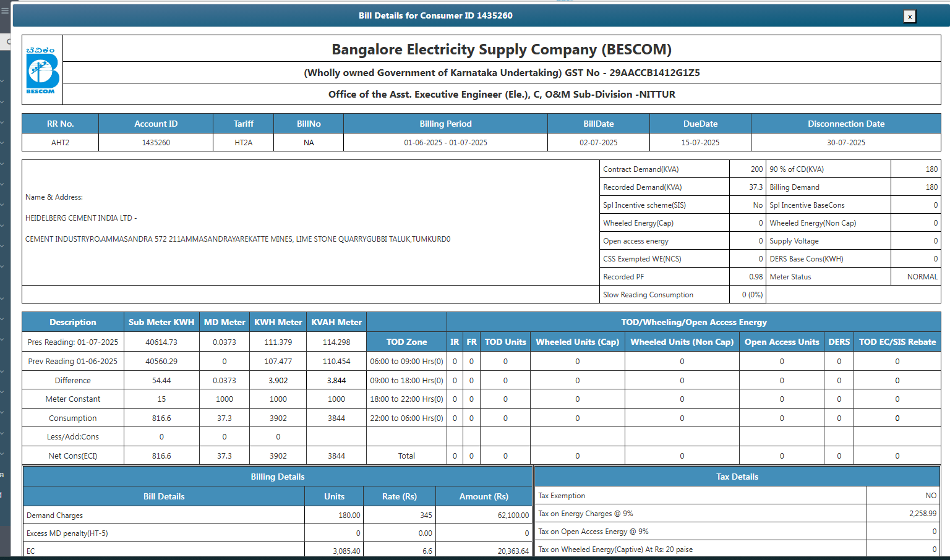This screenshot has width=950, height=560.
Task: Click the Excess MD penalty(HT-5) row label
Action: tap(67, 533)
